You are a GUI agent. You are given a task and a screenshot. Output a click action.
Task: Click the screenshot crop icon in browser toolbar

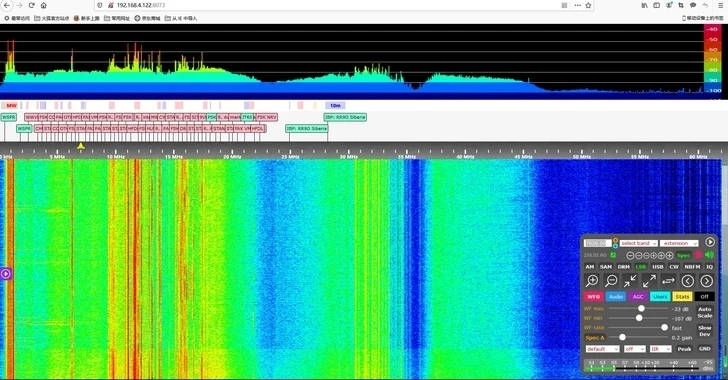click(x=681, y=5)
